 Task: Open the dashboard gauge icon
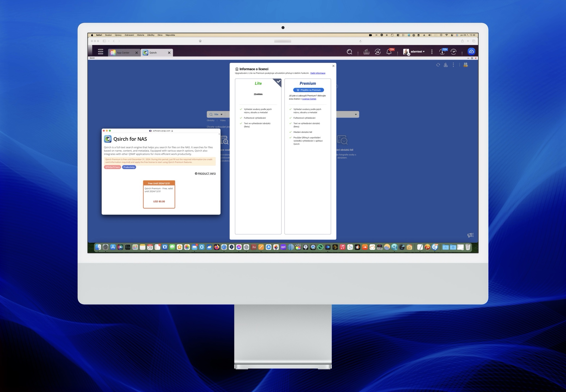click(x=453, y=52)
